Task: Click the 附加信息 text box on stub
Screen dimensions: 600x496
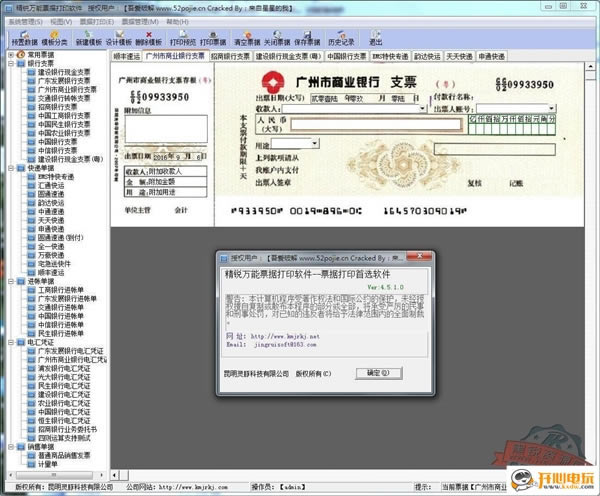Action: tap(166, 129)
